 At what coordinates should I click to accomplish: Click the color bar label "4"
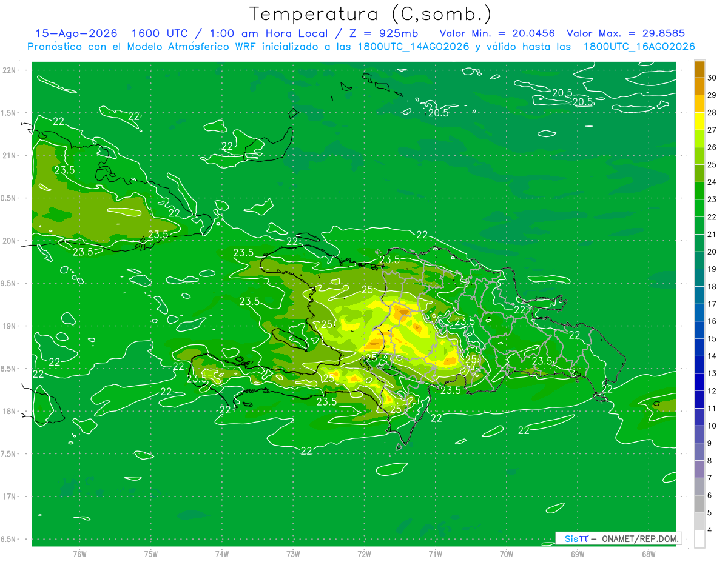click(710, 530)
